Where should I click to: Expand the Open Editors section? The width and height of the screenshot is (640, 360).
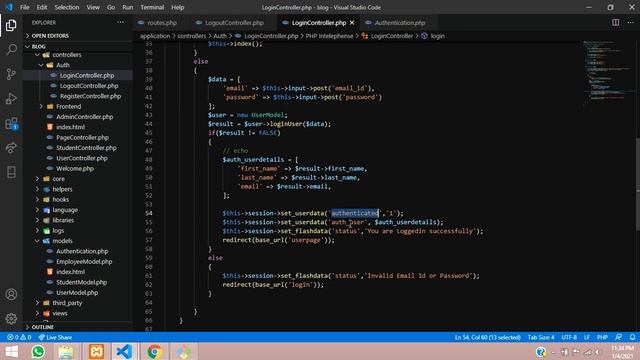click(50, 36)
